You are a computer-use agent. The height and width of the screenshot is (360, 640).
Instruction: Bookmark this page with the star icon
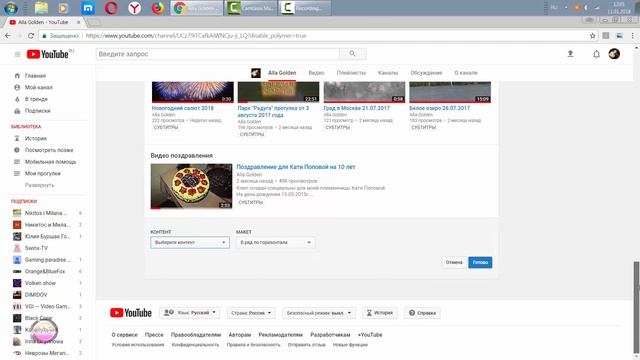tap(592, 36)
